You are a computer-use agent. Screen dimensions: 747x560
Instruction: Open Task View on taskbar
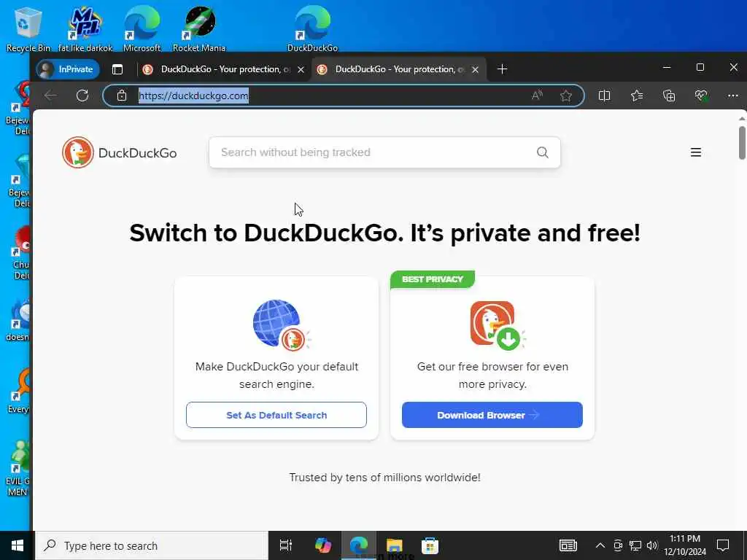[286, 545]
